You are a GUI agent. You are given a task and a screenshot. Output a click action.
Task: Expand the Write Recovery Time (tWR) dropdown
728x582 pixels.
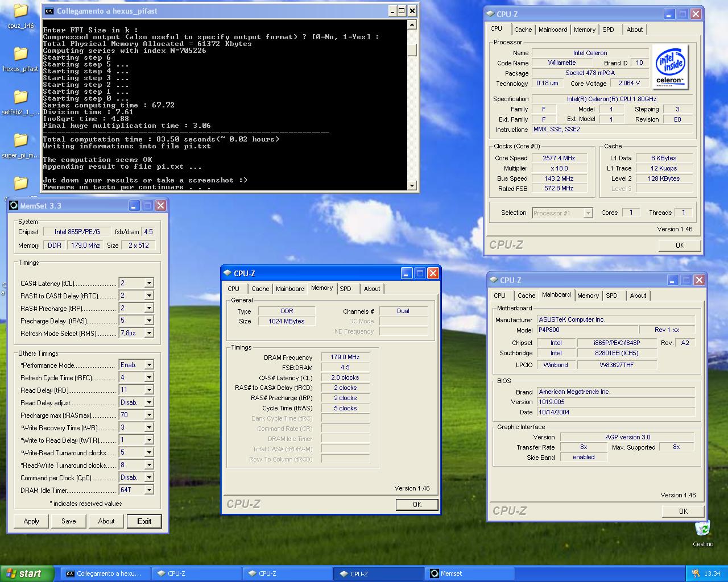point(149,427)
